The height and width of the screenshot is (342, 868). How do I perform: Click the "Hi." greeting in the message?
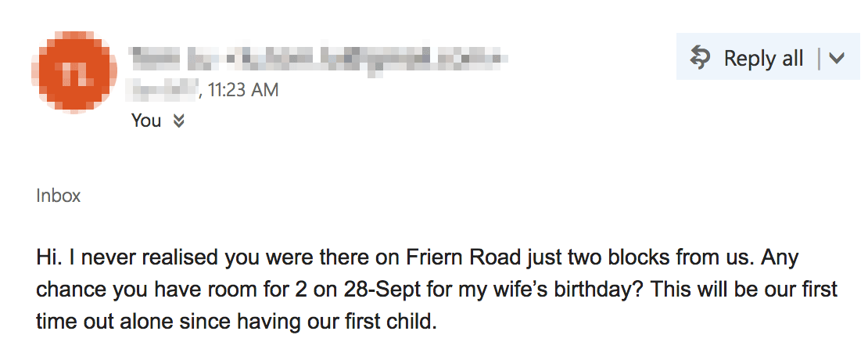tap(47, 257)
